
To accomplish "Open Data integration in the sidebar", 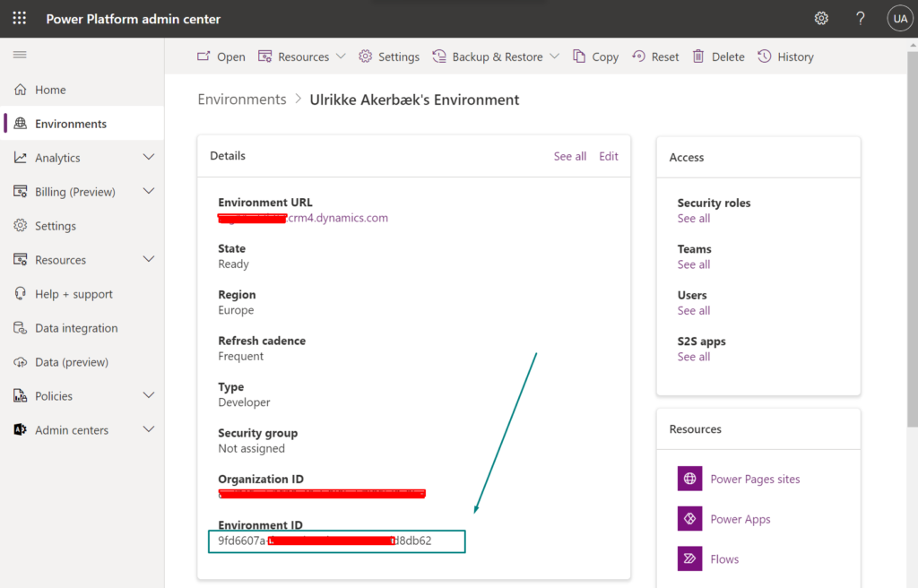I will (82, 328).
